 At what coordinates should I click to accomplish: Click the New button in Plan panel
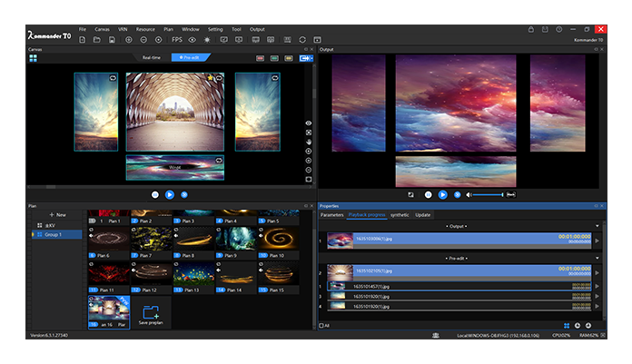click(58, 214)
